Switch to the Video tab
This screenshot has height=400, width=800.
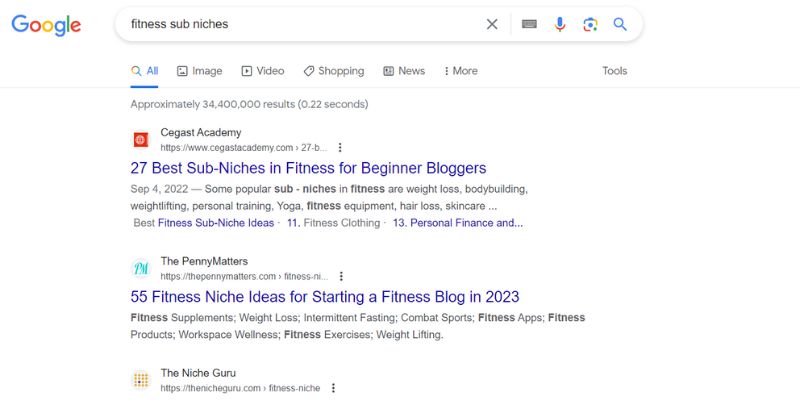[x=263, y=71]
